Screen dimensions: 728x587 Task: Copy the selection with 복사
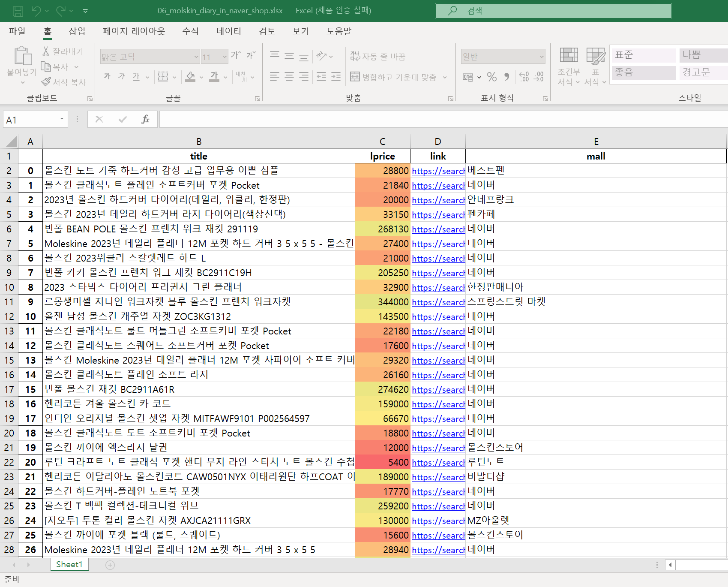click(54, 66)
